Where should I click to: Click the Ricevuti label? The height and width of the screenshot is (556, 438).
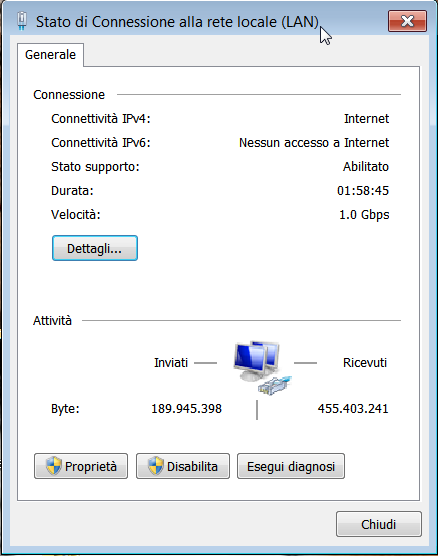(x=365, y=363)
